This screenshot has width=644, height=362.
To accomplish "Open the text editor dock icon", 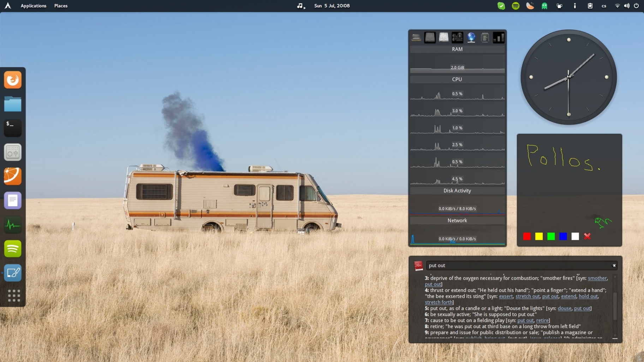I will pyautogui.click(x=13, y=200).
